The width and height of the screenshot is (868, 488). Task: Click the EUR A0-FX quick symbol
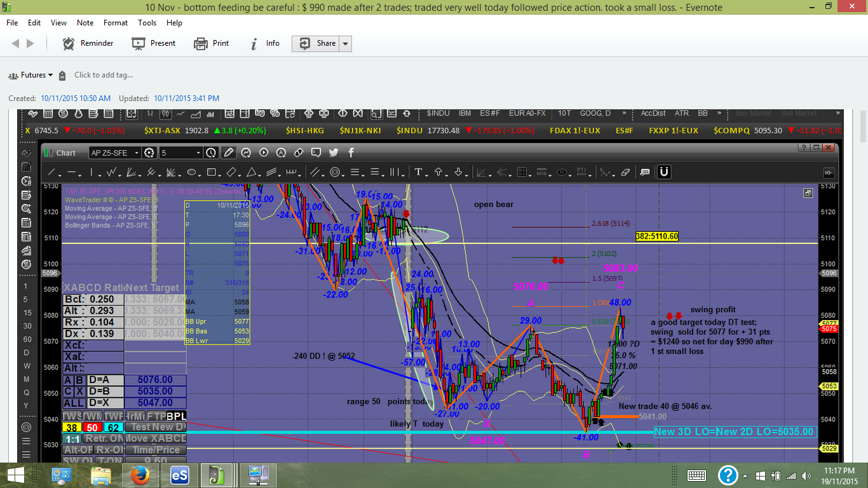(527, 113)
